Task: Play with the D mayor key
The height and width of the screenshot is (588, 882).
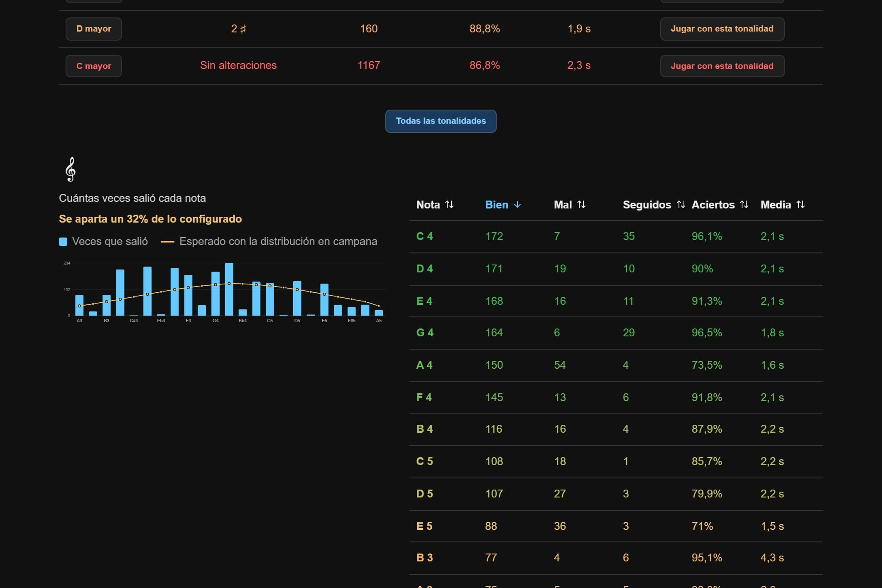Action: 722,29
